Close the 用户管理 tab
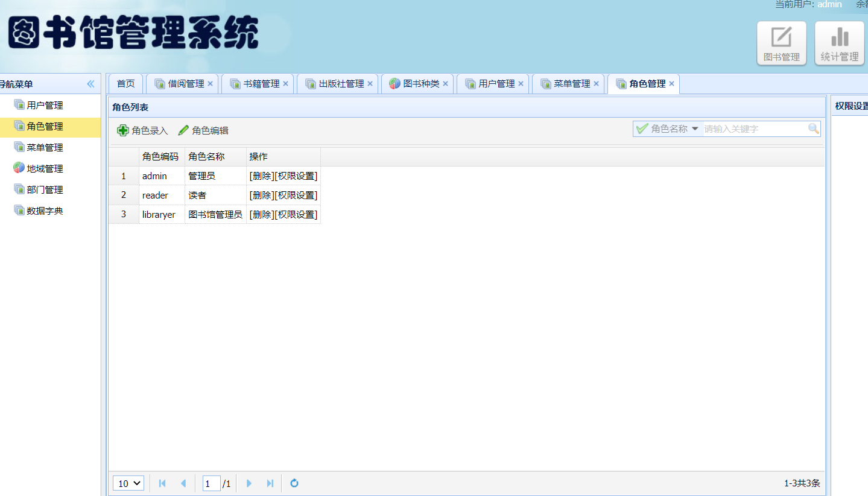The width and height of the screenshot is (868, 496). 521,84
